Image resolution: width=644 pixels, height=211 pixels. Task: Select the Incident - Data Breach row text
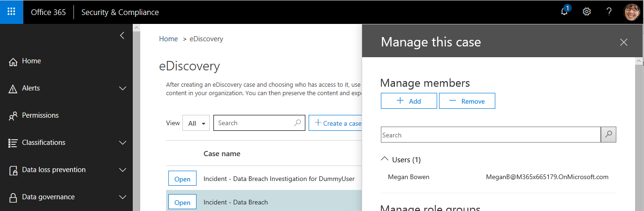pos(235,202)
